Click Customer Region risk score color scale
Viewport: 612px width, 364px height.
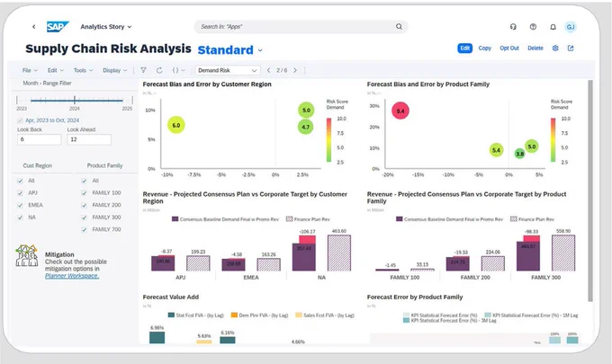328,140
